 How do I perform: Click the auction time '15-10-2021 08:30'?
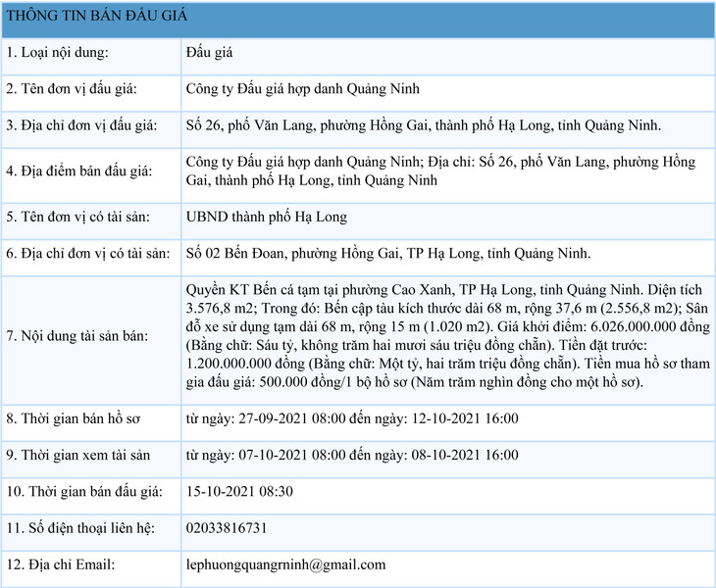(x=239, y=491)
